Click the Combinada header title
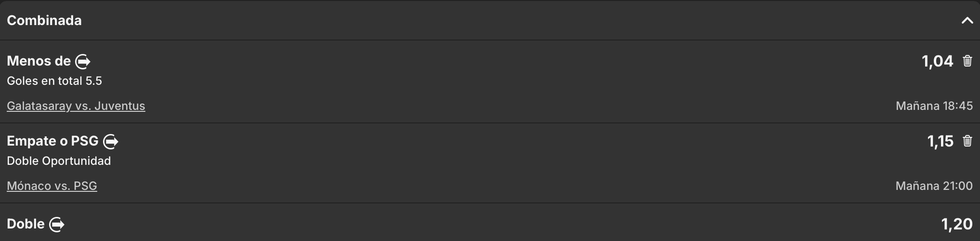980x241 pixels. pos(44,21)
